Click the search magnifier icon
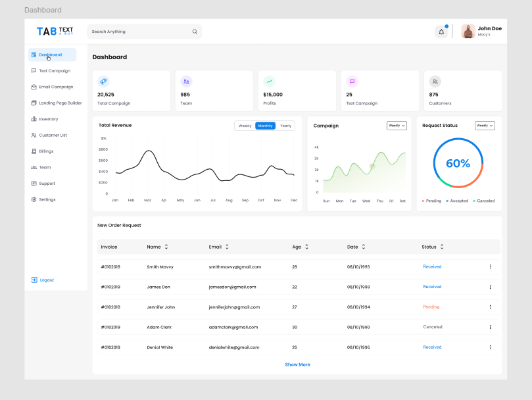 (x=195, y=32)
